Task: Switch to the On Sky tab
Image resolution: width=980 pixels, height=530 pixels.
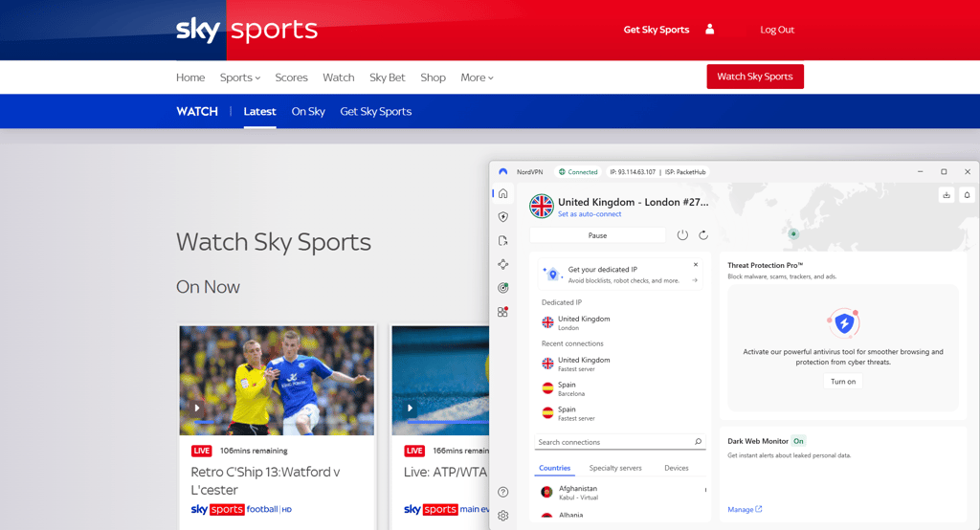Action: pos(308,111)
